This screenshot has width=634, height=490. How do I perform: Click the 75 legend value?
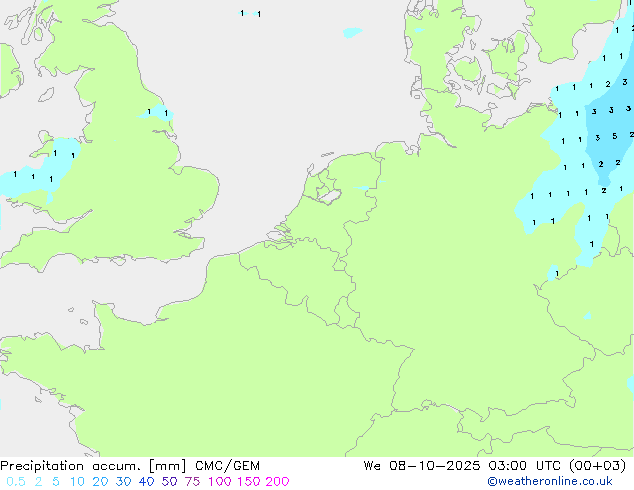point(192,482)
